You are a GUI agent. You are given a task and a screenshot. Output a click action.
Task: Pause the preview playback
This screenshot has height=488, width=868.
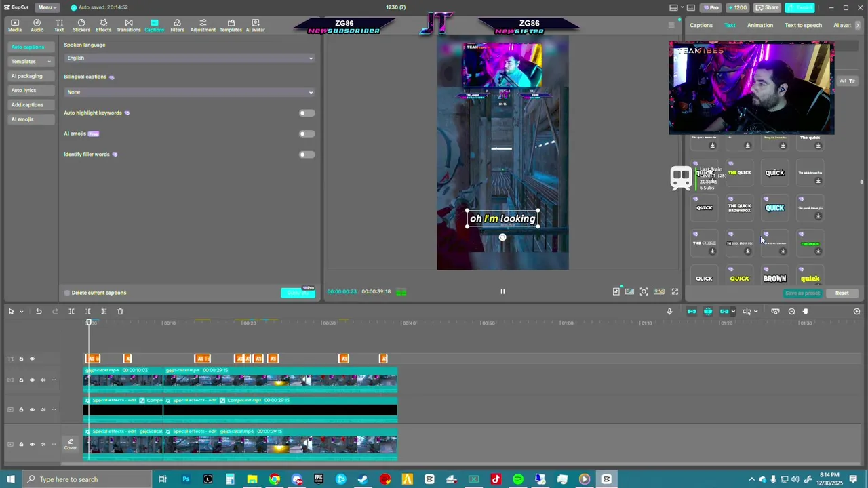[502, 291]
